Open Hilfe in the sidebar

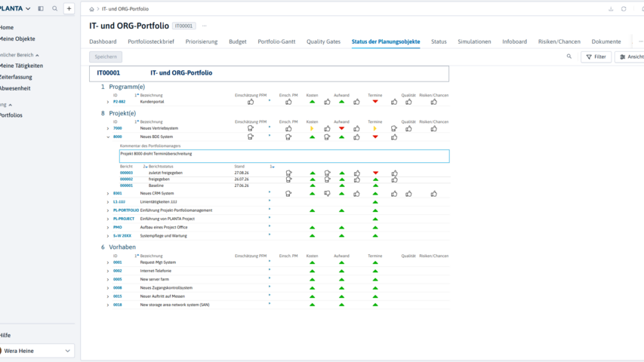click(x=5, y=336)
